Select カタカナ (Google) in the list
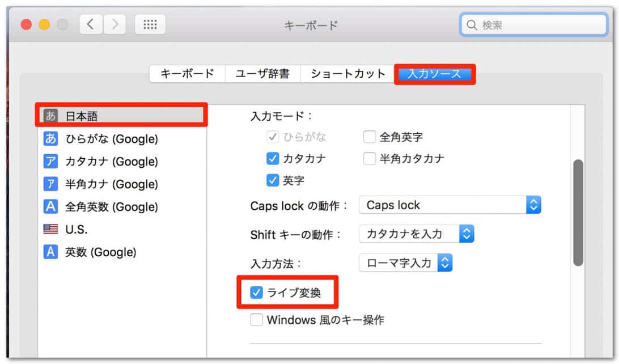This screenshot has height=364, width=619. click(x=121, y=161)
